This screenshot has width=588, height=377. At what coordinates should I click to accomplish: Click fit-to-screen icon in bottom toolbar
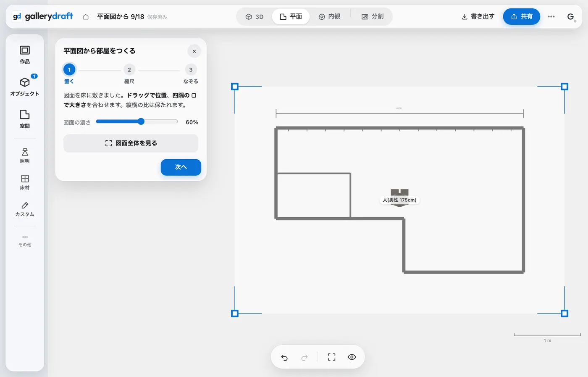pyautogui.click(x=332, y=357)
